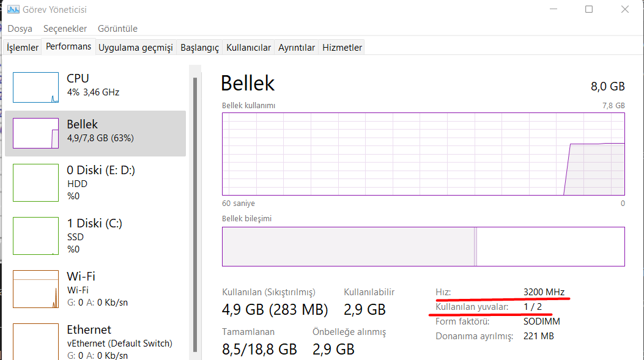Select the CPU usage graph thumbnail
The width and height of the screenshot is (644, 360).
point(35,87)
